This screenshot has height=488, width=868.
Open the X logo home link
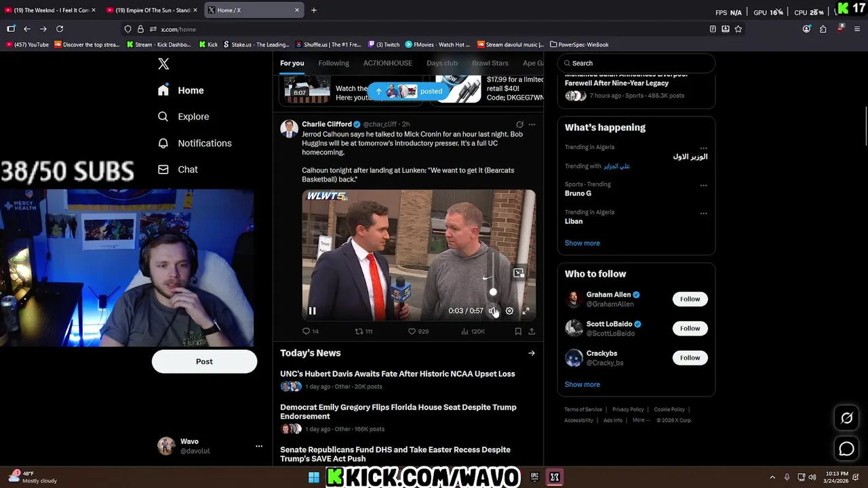163,64
